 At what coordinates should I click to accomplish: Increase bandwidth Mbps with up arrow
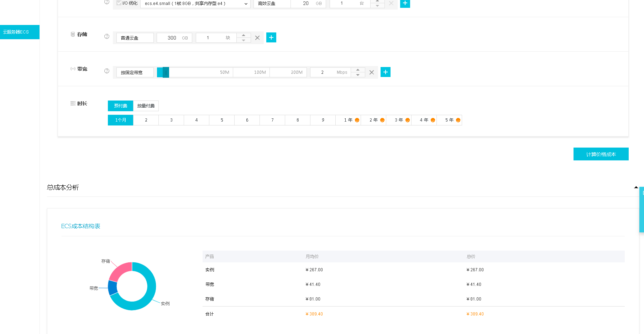click(358, 70)
